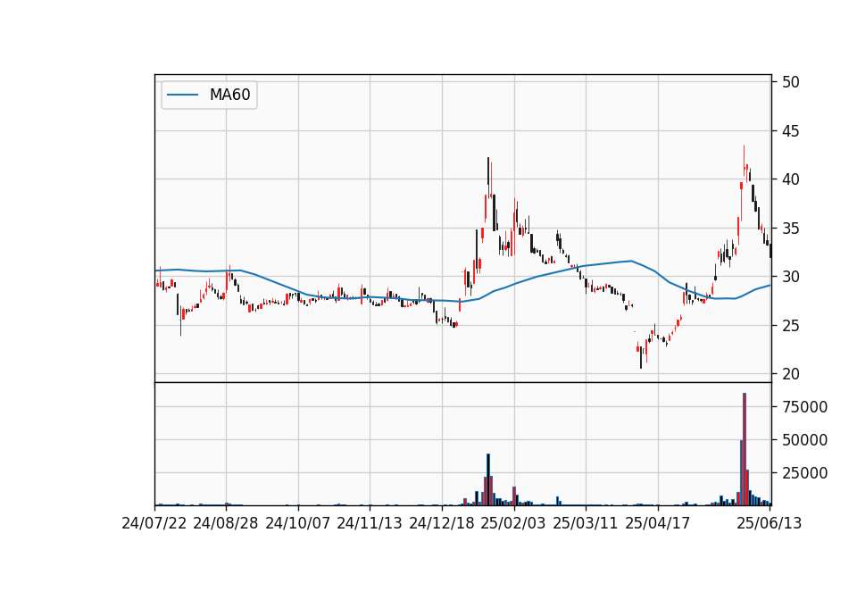Screen dimensions: 857x616
Task: Click the MA60 legend label
Action: pos(229,95)
